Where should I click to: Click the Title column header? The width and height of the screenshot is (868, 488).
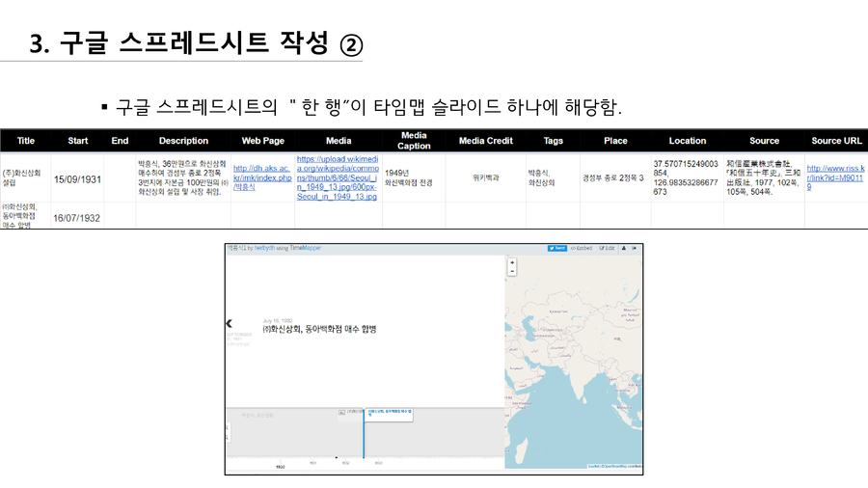click(x=25, y=141)
